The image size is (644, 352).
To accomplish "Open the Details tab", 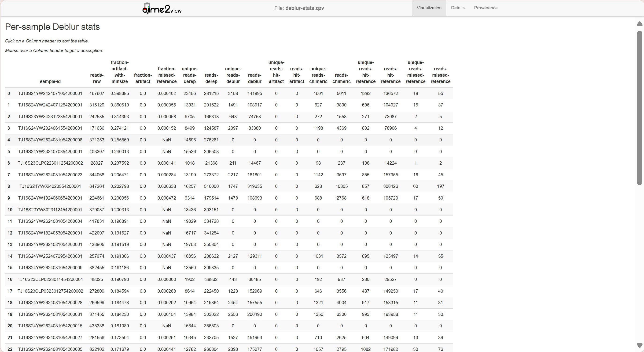I will point(457,8).
